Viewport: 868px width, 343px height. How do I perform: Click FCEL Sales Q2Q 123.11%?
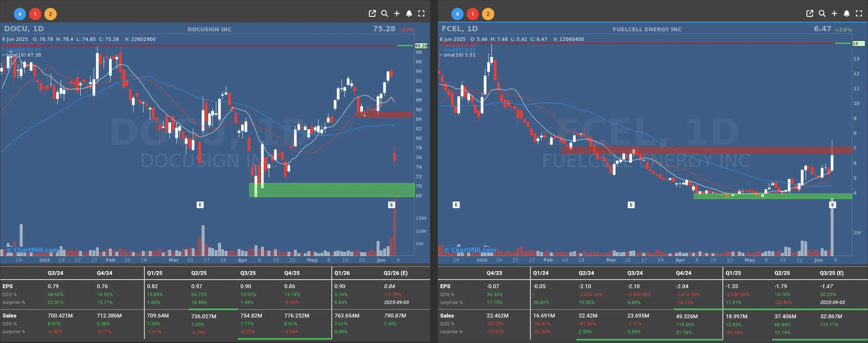(x=829, y=324)
